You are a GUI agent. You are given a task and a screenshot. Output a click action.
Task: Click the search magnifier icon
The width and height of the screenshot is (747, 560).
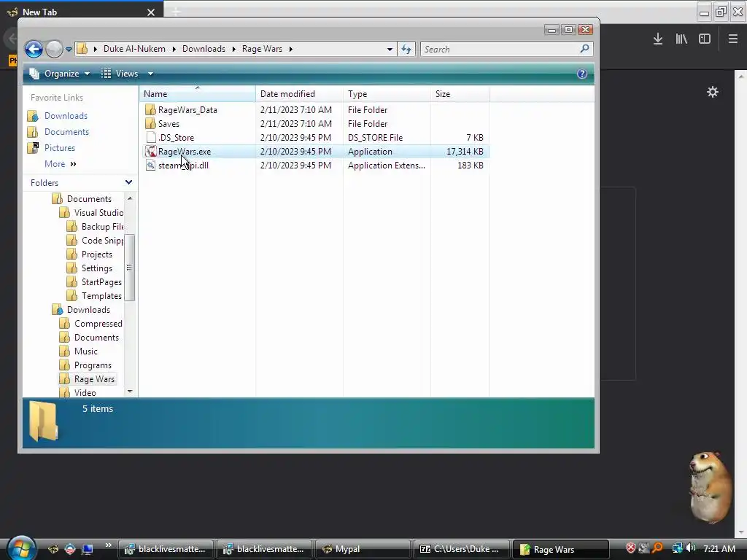(584, 49)
